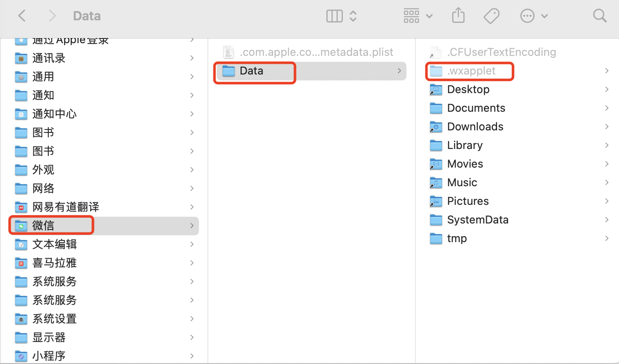This screenshot has width=619, height=364.
Task: Click the Downloads folder name
Action: (475, 127)
